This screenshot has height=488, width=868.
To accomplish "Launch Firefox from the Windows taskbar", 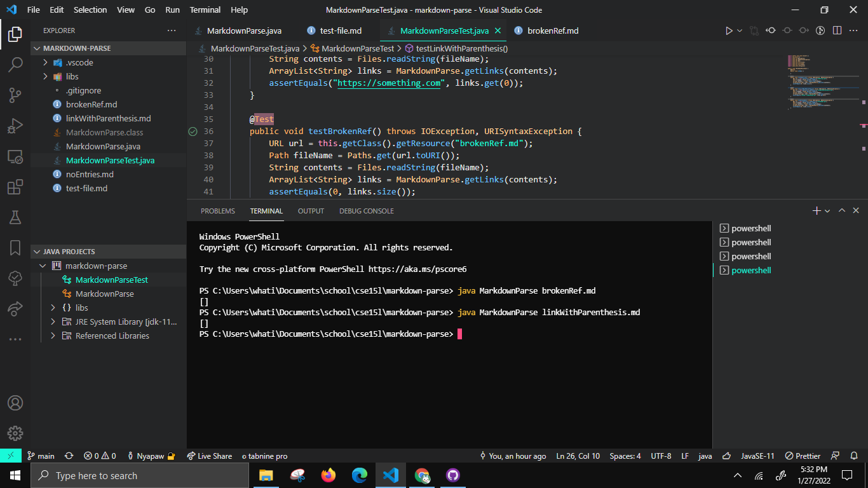I will coord(328,475).
